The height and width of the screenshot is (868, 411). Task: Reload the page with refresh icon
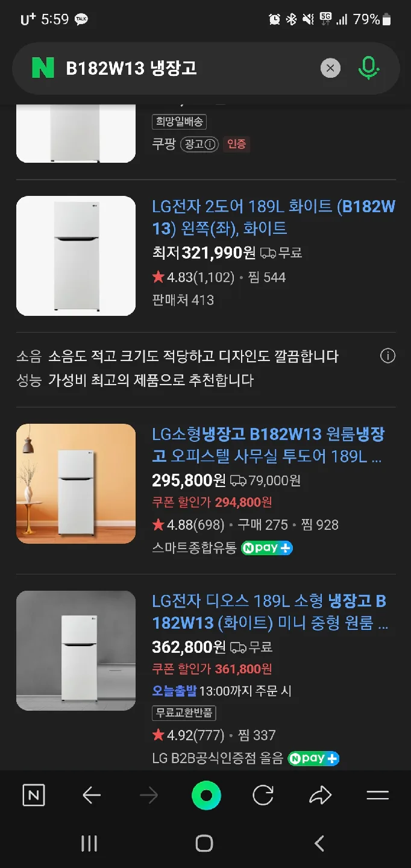pyautogui.click(x=263, y=796)
